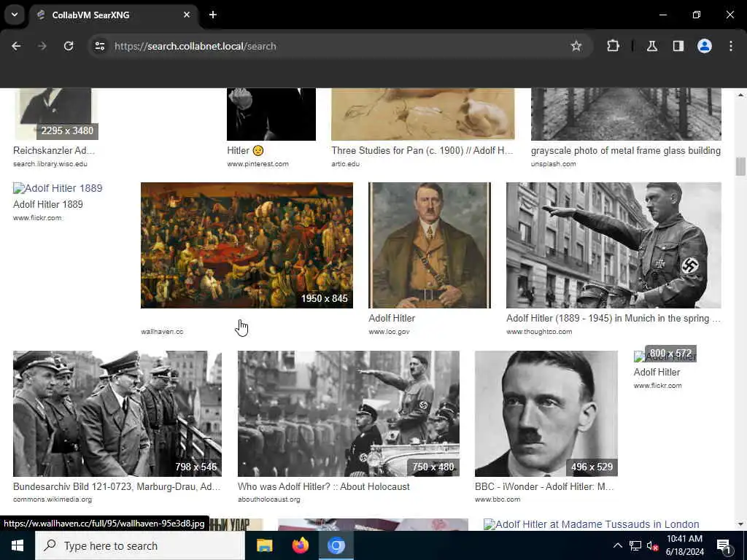The image size is (747, 560).
Task: Click the aboutholocaust.org source text
Action: (269, 499)
